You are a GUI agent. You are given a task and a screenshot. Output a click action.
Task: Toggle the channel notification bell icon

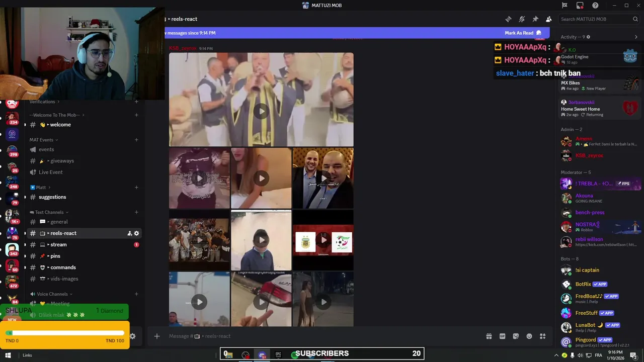tap(522, 19)
